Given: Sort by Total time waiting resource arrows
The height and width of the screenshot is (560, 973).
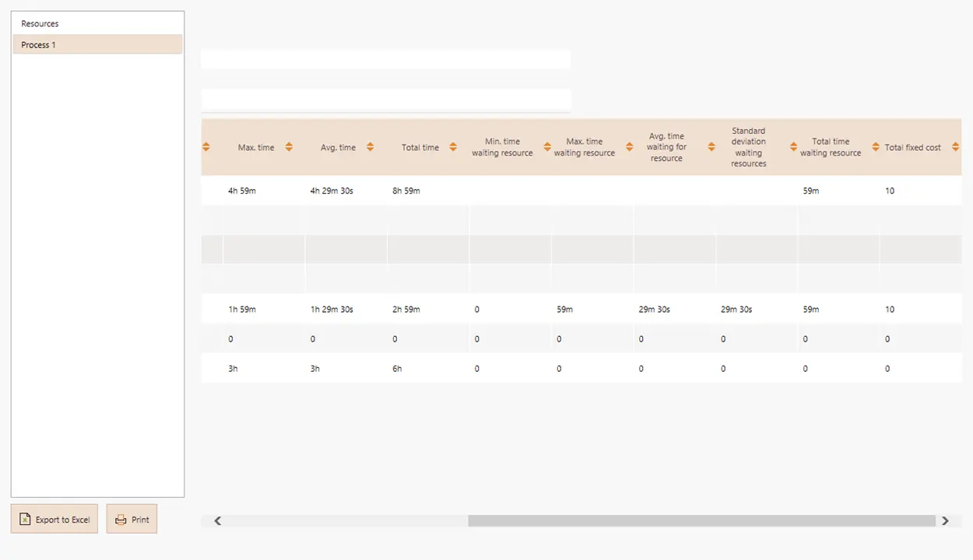Looking at the screenshot, I should pyautogui.click(x=876, y=147).
